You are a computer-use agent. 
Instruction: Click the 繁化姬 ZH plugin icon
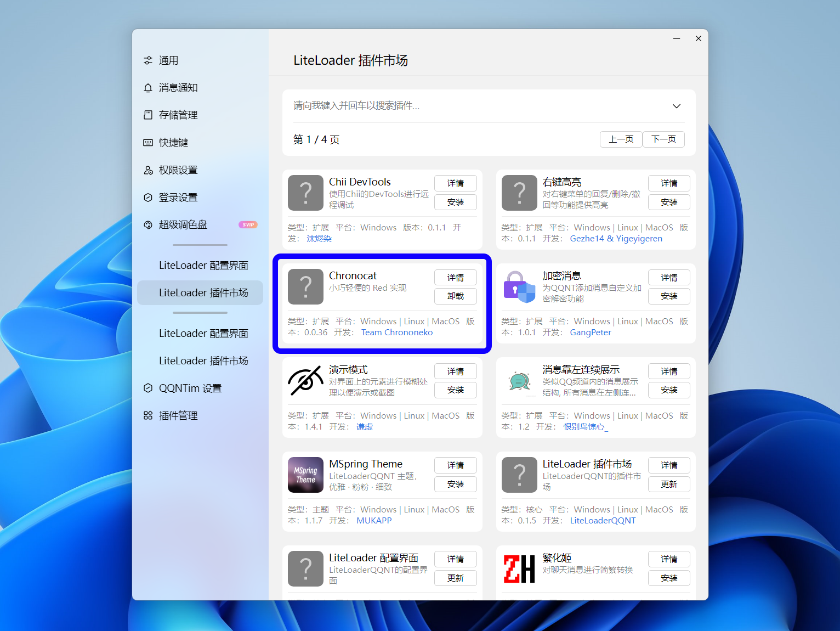(519, 568)
